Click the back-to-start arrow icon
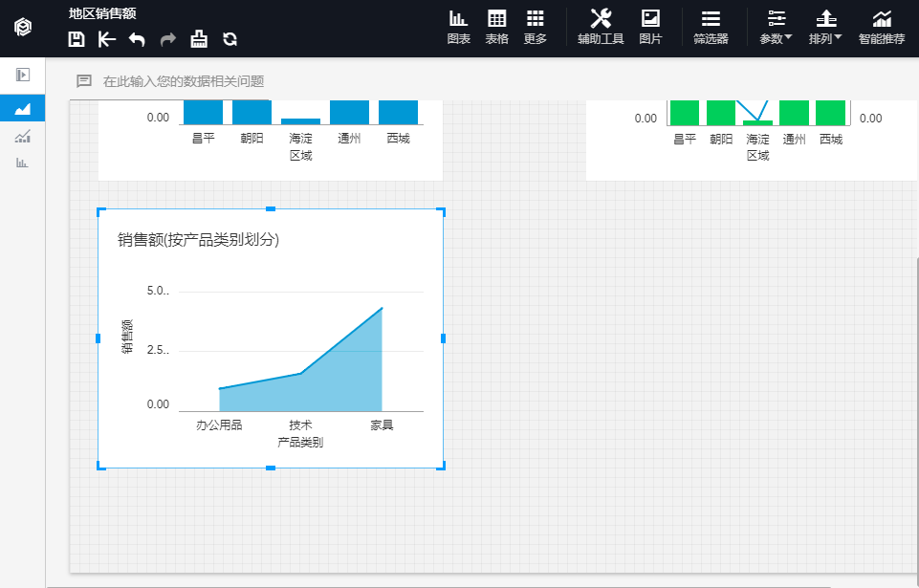 click(106, 39)
